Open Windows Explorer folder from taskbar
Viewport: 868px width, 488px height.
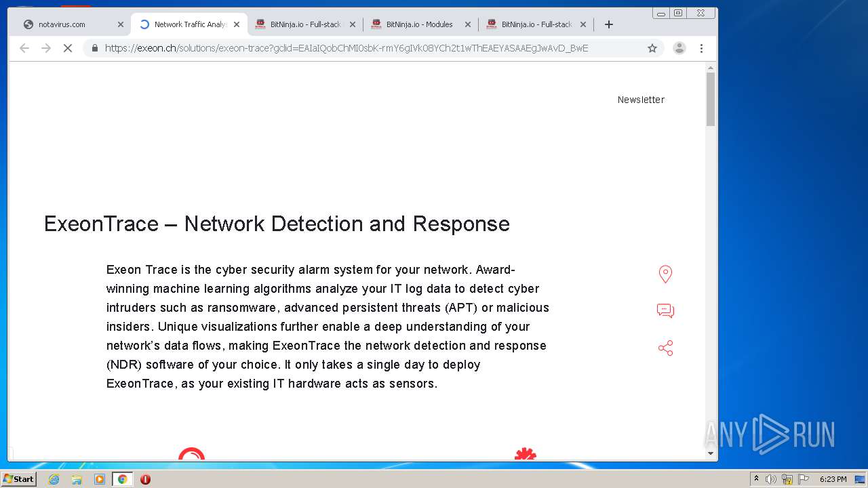[77, 479]
